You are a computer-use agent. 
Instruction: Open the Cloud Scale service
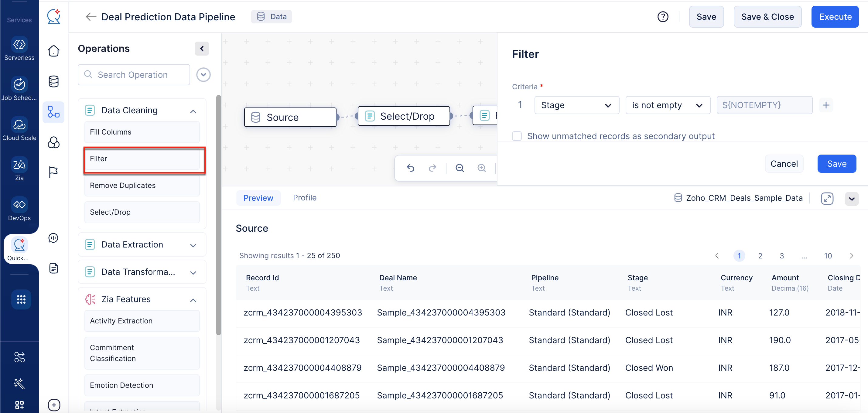[x=19, y=129]
